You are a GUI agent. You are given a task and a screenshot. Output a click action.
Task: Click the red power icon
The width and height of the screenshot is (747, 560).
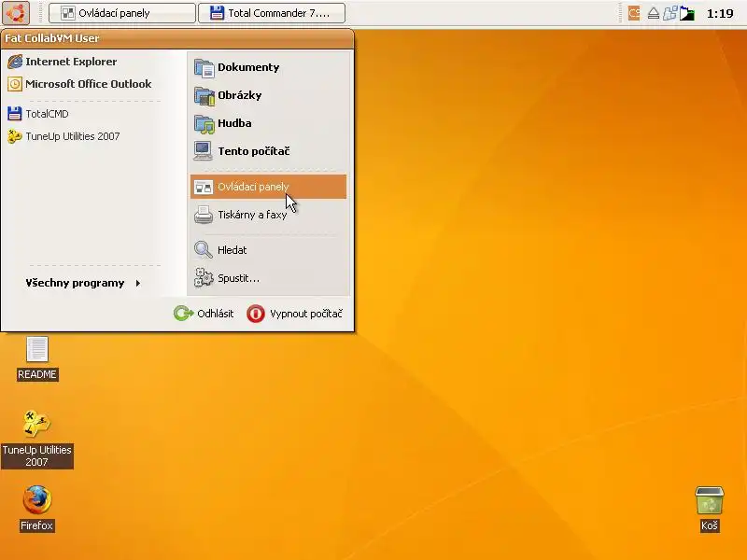coord(256,314)
